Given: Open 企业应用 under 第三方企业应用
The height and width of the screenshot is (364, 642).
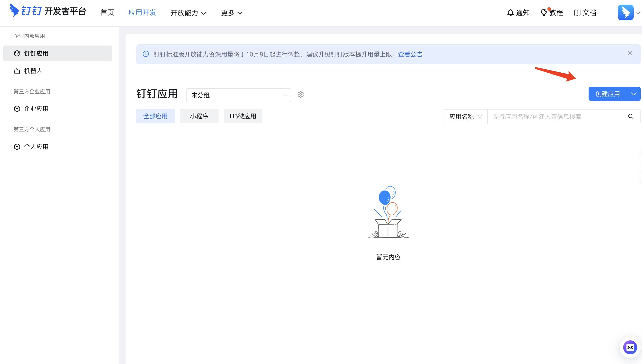Looking at the screenshot, I should (36, 109).
